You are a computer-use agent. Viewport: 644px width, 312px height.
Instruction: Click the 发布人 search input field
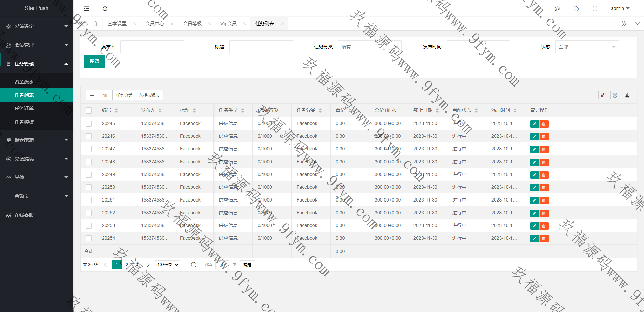click(152, 47)
